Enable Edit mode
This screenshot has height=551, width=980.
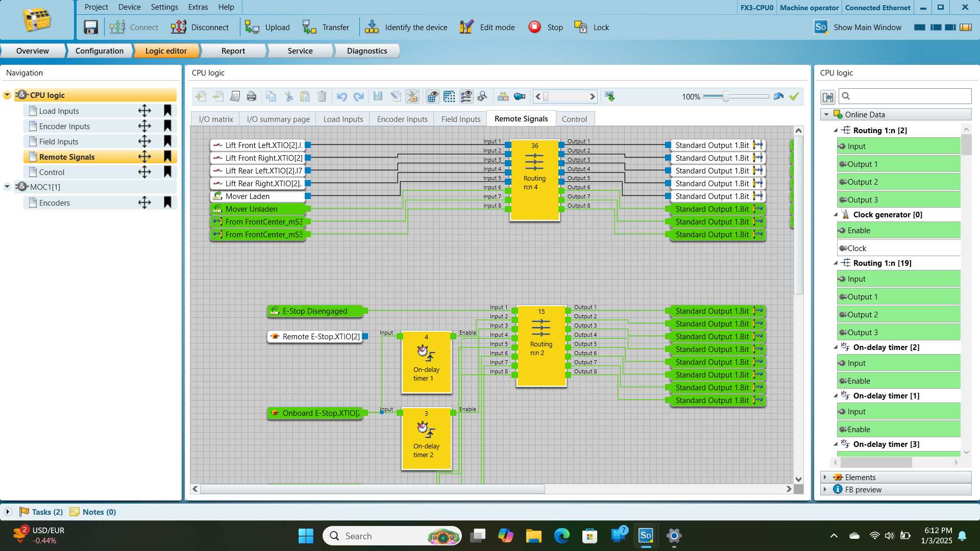pyautogui.click(x=487, y=27)
